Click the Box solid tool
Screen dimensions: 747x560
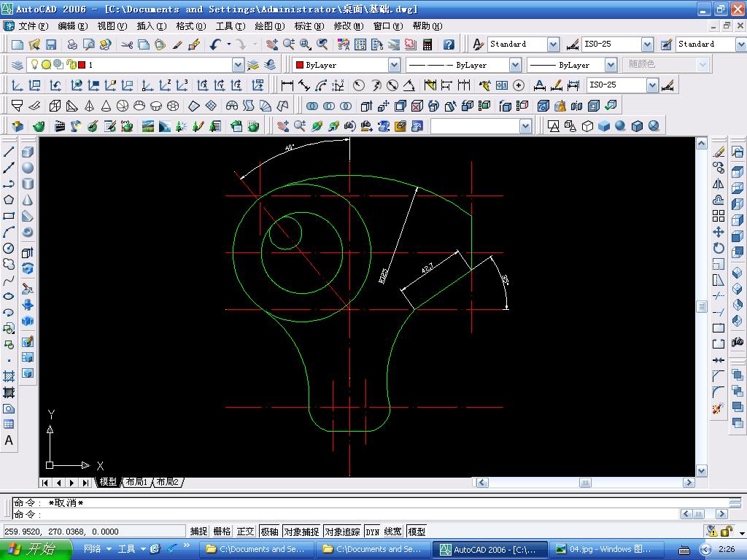[28, 152]
